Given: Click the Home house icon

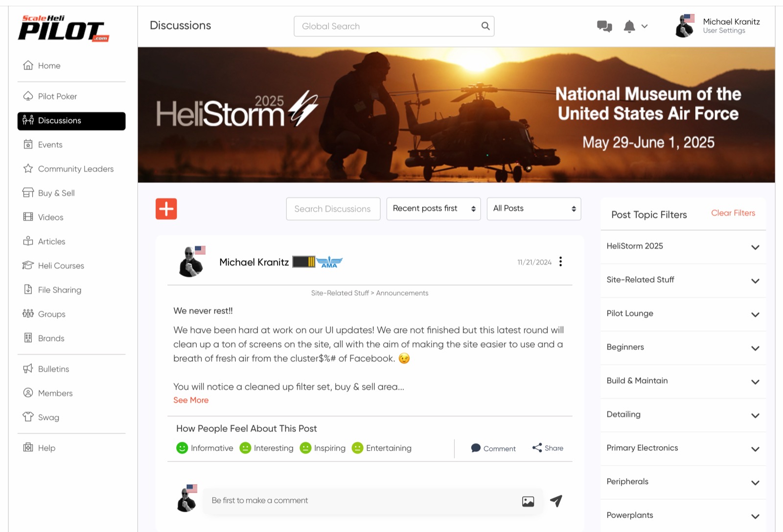Looking at the screenshot, I should tap(28, 66).
